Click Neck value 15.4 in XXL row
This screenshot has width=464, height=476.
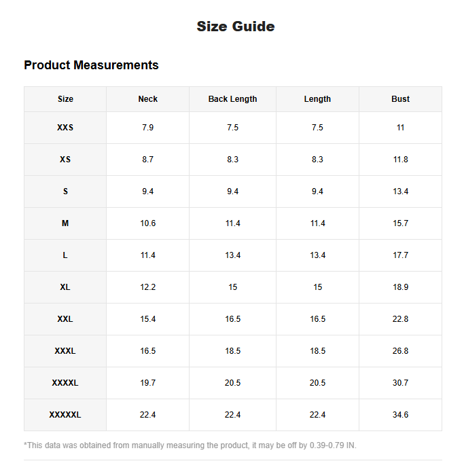pos(147,319)
